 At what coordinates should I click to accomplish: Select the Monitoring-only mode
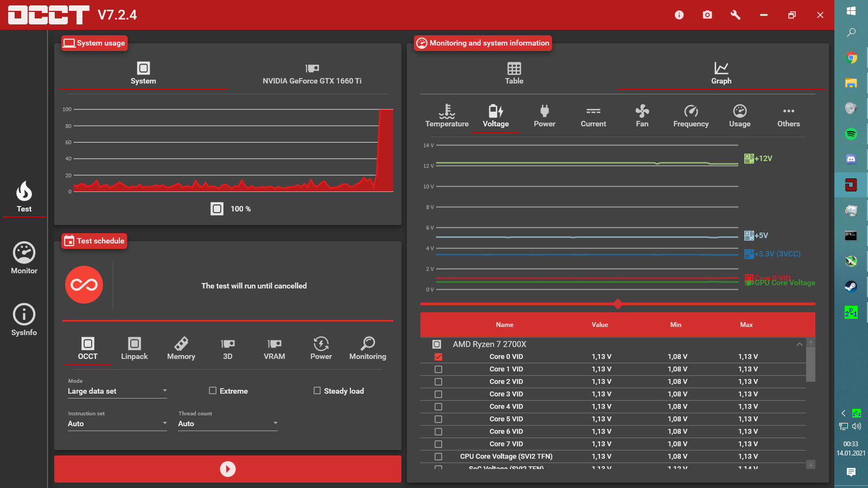(x=368, y=348)
